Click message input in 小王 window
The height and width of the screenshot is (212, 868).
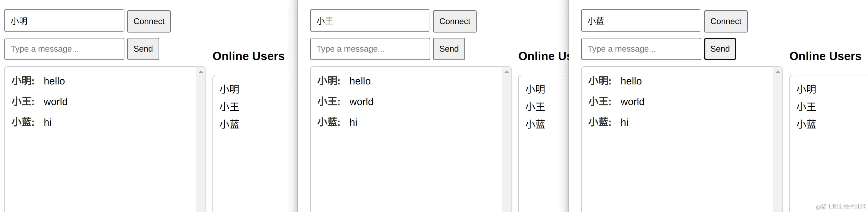pos(370,49)
